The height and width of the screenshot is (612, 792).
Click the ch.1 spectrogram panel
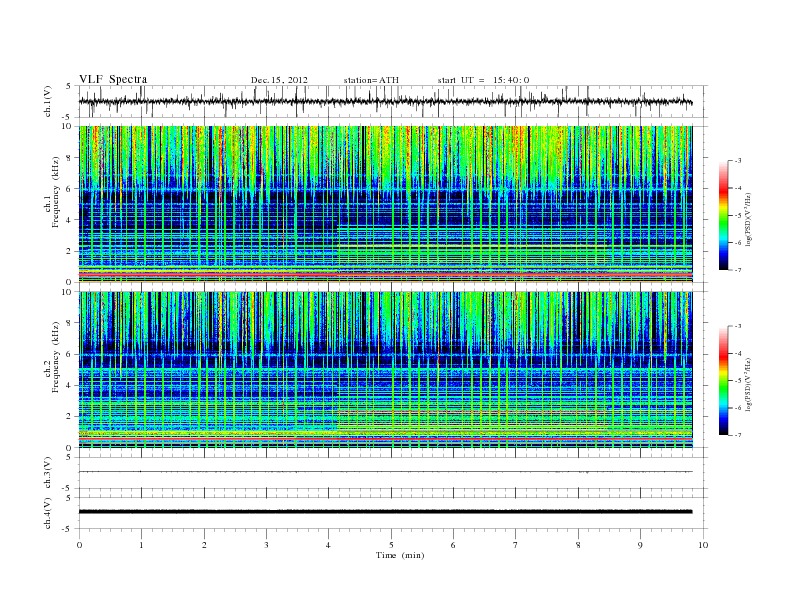click(385, 204)
